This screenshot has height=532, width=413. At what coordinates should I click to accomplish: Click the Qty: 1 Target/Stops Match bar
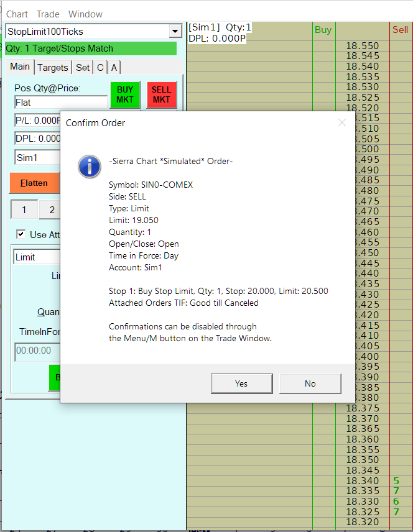(x=91, y=48)
